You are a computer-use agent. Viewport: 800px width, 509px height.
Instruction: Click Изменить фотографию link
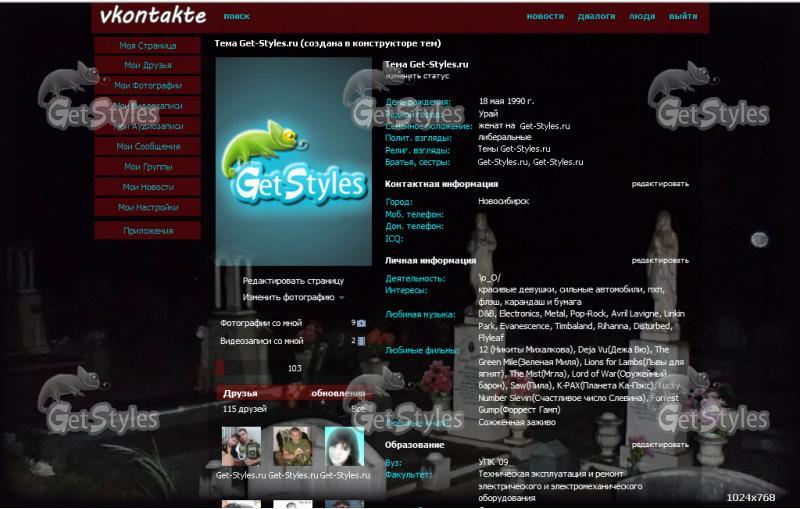point(288,297)
